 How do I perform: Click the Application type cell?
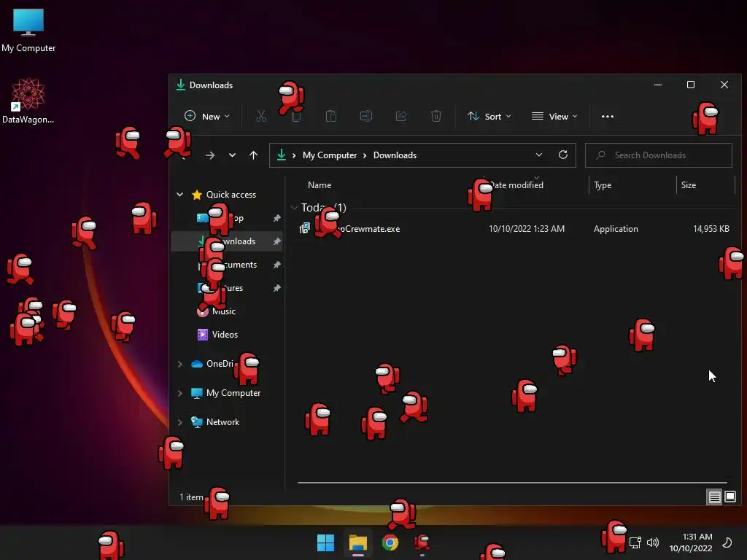coord(616,229)
